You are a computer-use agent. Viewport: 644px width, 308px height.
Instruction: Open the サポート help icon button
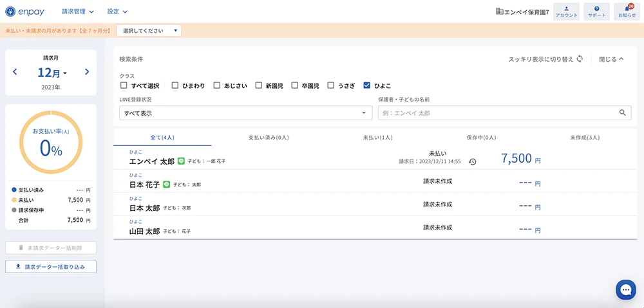(x=596, y=12)
